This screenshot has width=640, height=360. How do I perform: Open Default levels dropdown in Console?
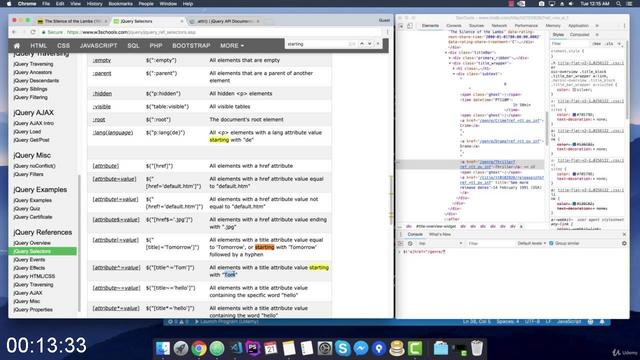pos(531,243)
